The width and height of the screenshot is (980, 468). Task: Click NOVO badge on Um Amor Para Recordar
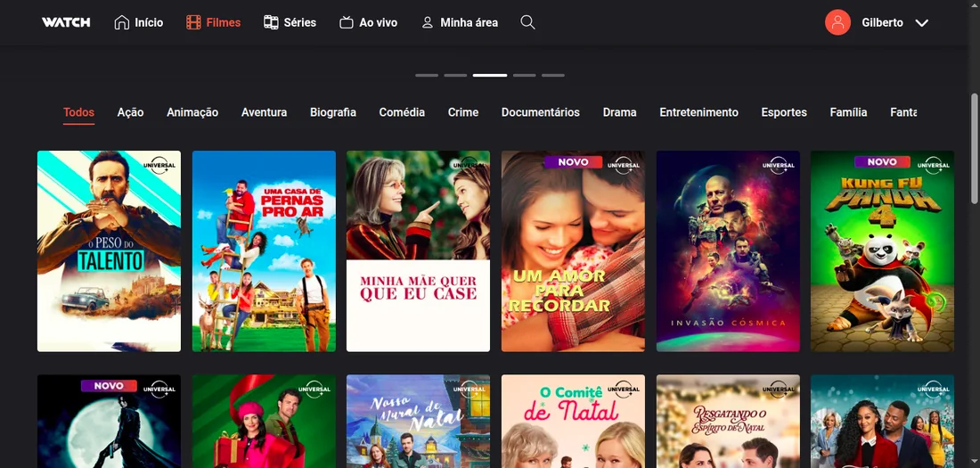click(x=573, y=162)
